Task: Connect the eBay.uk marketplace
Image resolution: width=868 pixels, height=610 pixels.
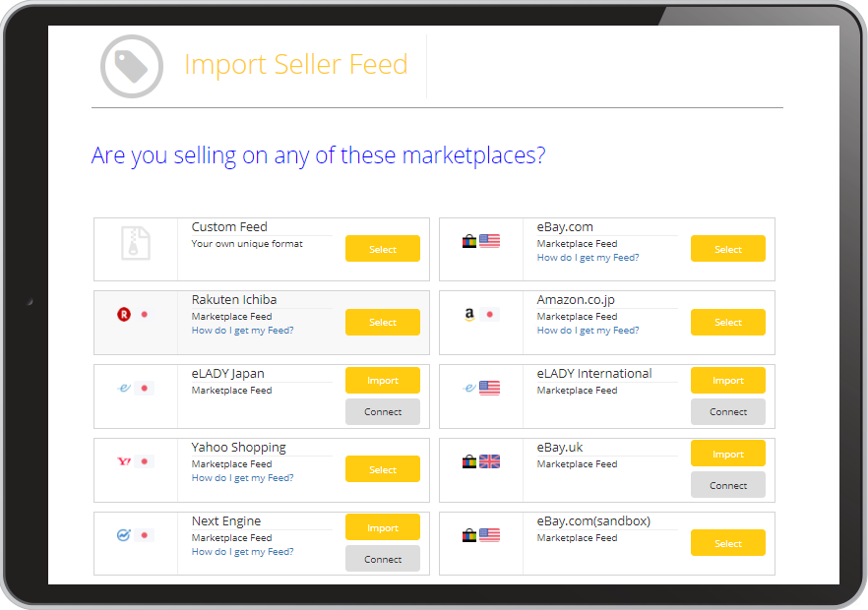Action: pos(728,485)
